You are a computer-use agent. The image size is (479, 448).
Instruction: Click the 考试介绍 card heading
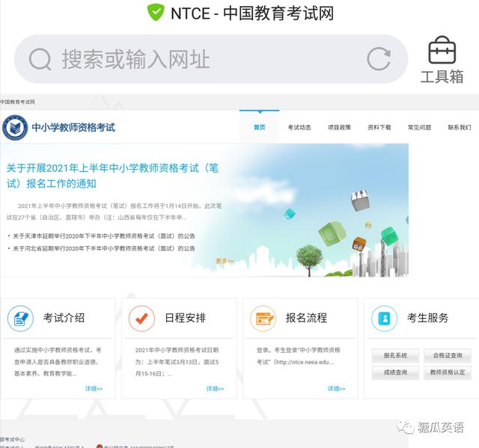click(x=64, y=318)
